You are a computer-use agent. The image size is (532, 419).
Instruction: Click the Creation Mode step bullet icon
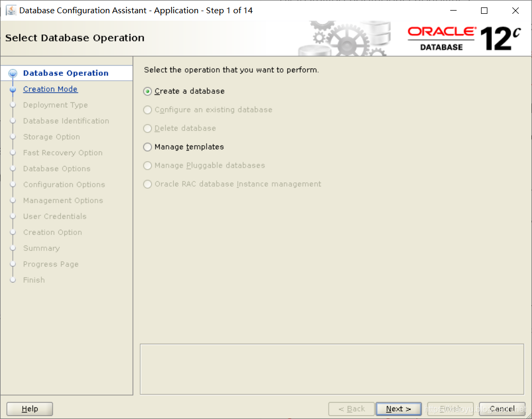[x=13, y=90]
